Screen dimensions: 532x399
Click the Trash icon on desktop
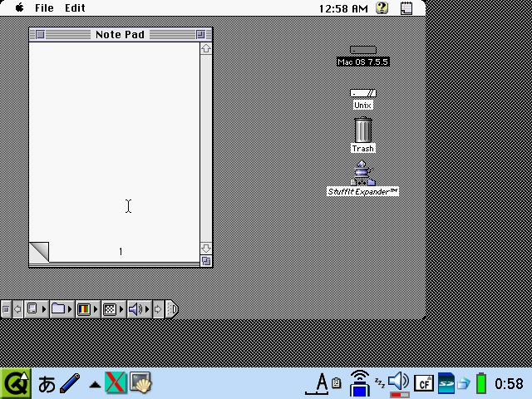[363, 131]
